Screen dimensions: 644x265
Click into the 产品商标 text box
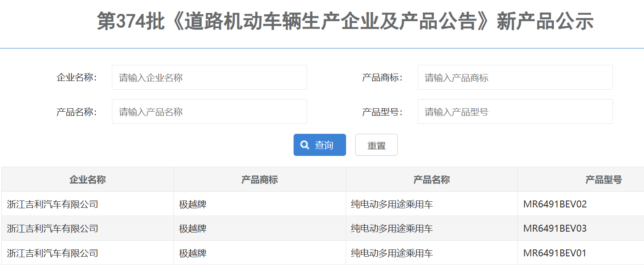pos(515,78)
